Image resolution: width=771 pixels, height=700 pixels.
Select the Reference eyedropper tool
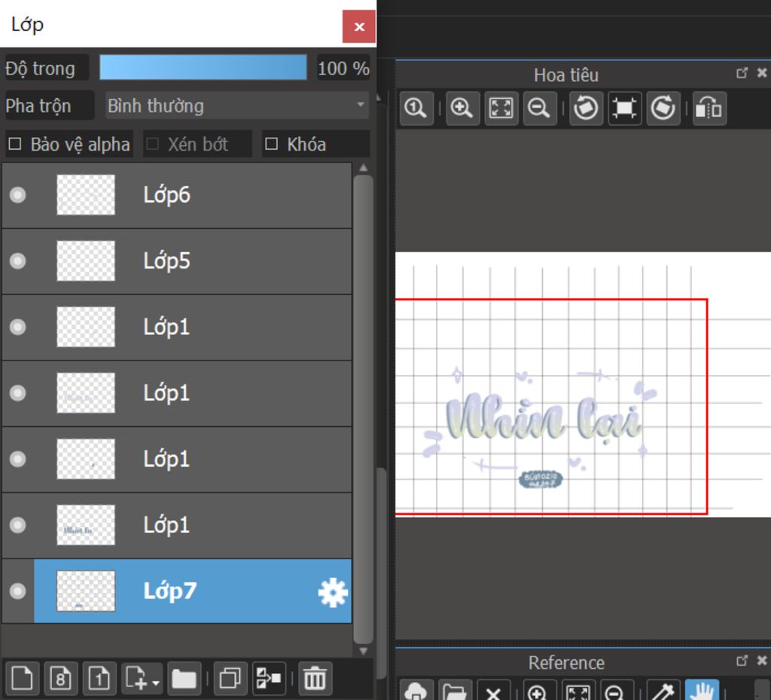coord(663,690)
